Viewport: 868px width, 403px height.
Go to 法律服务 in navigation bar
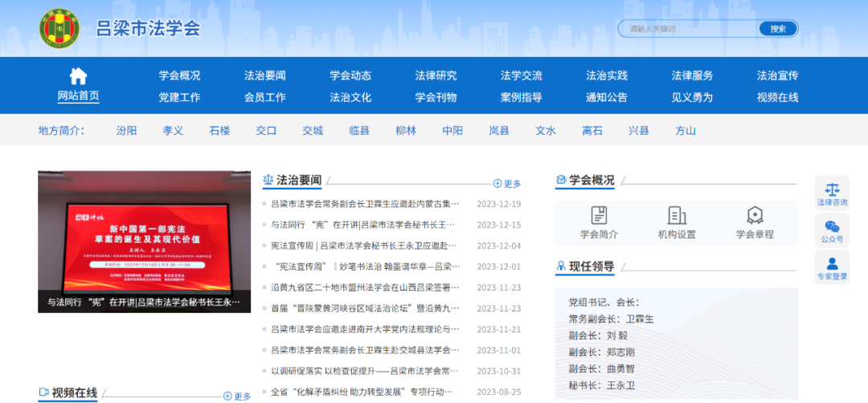692,75
